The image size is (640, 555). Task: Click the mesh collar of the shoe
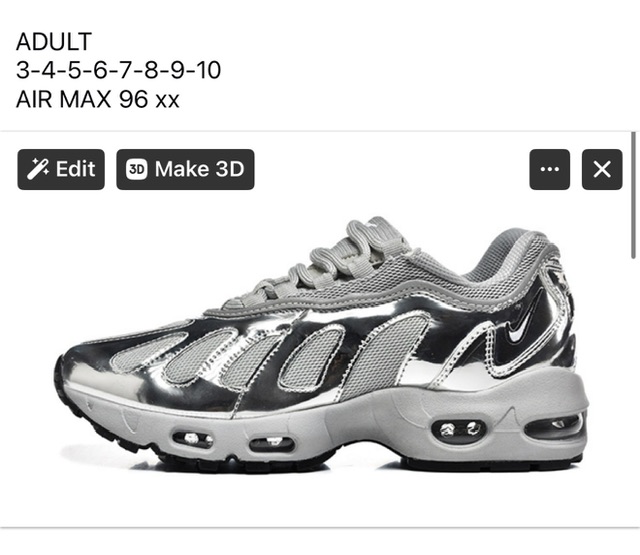[510, 255]
